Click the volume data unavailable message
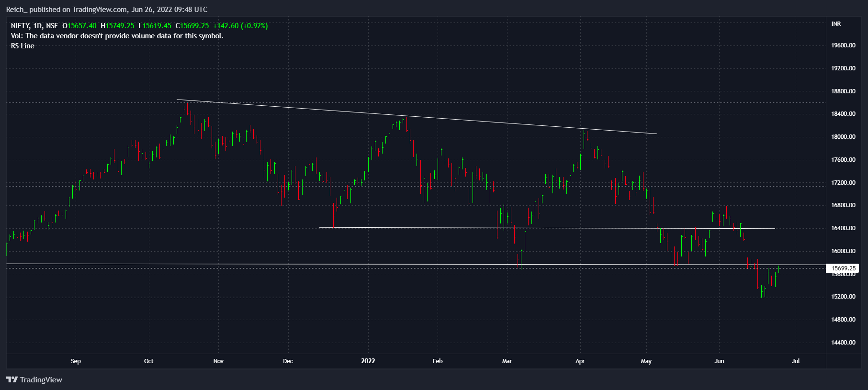This screenshot has height=390, width=868. (x=117, y=36)
